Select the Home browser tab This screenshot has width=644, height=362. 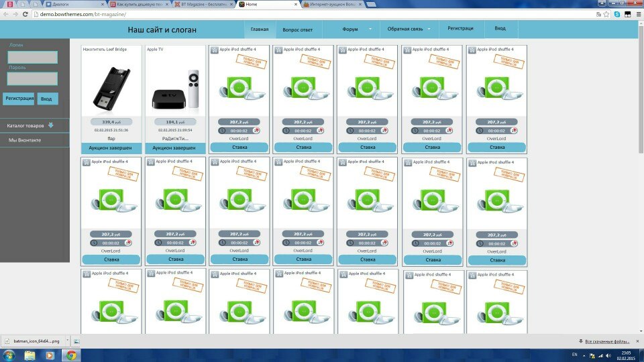click(268, 4)
